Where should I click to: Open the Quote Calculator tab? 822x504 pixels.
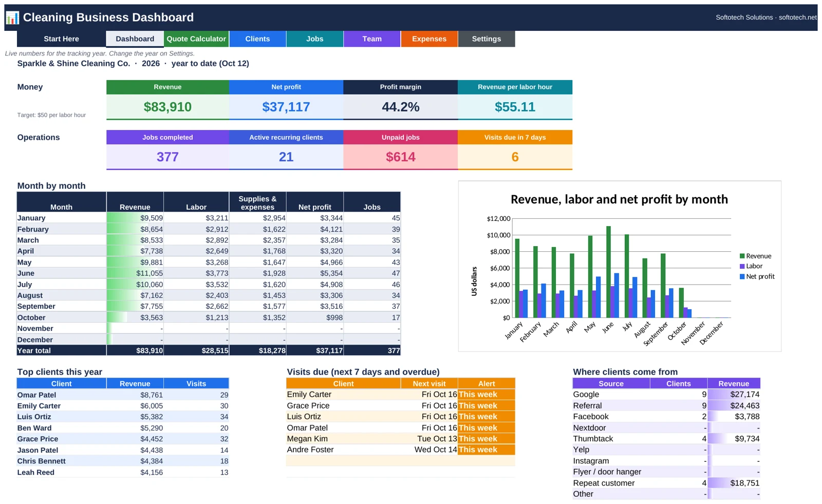[x=196, y=39]
